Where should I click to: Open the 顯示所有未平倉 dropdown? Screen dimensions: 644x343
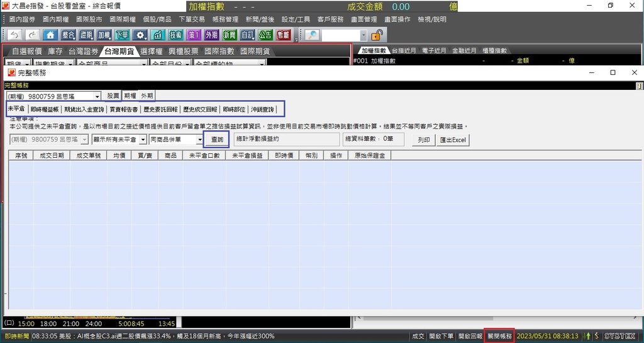click(x=143, y=139)
